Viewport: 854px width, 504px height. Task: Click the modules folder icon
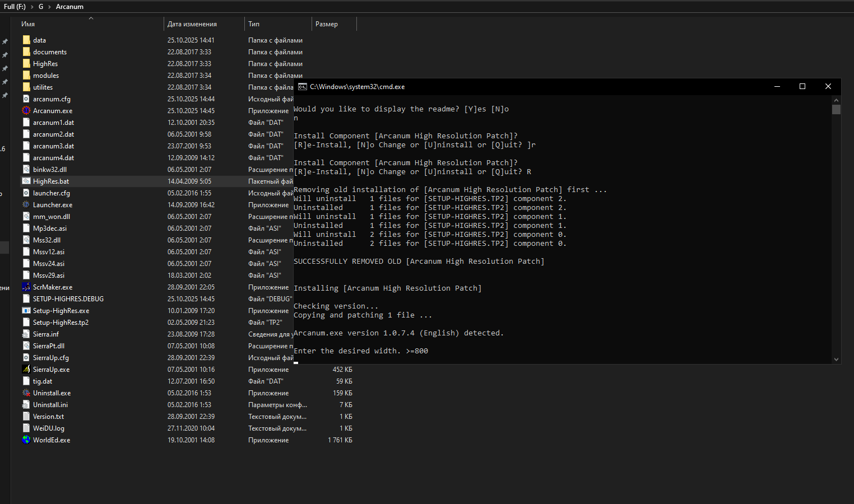[26, 76]
